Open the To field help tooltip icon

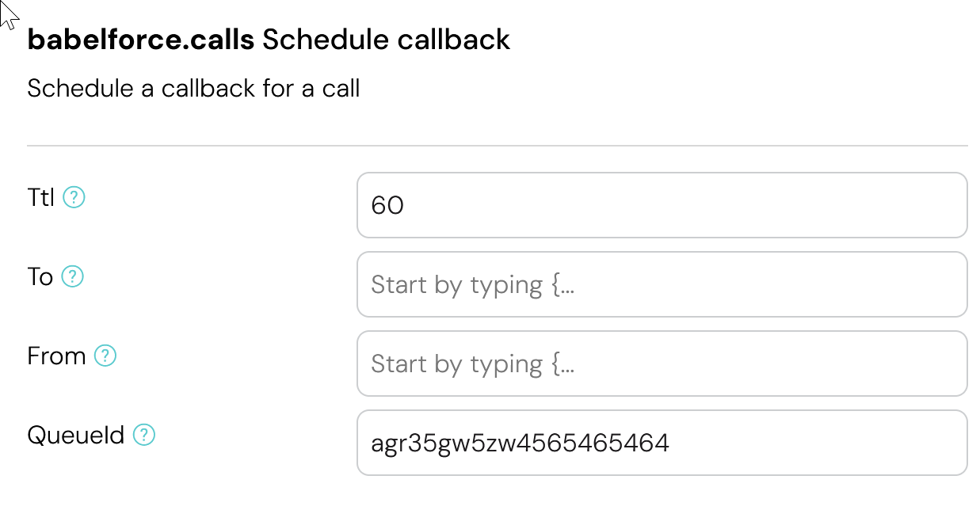73,276
